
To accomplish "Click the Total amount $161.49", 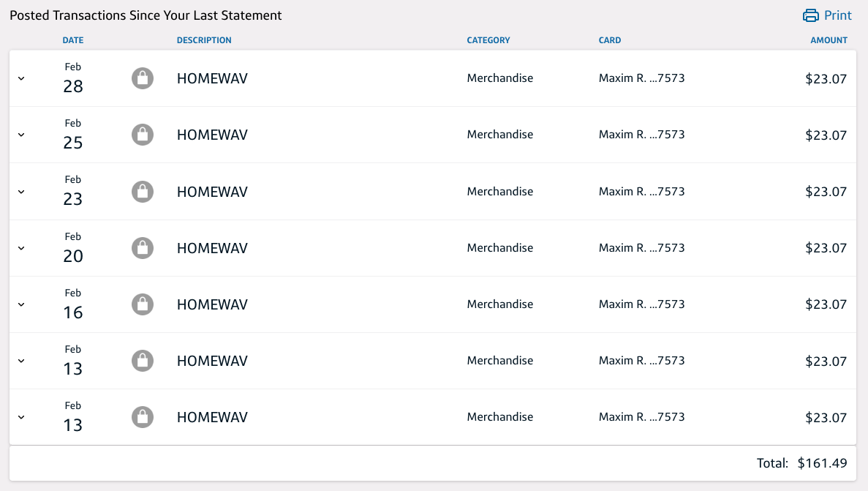I will point(822,463).
